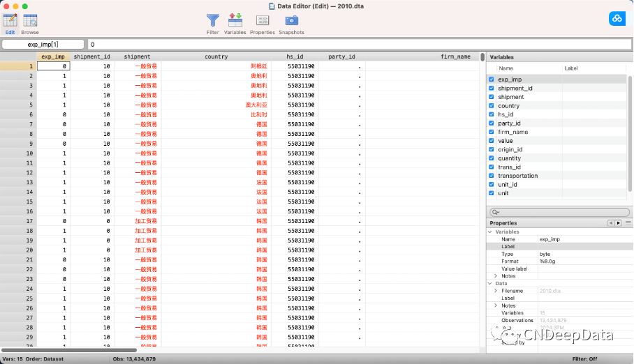The image size is (634, 364).
Task: Select shipment_id cell in row 18
Action: [x=92, y=231]
